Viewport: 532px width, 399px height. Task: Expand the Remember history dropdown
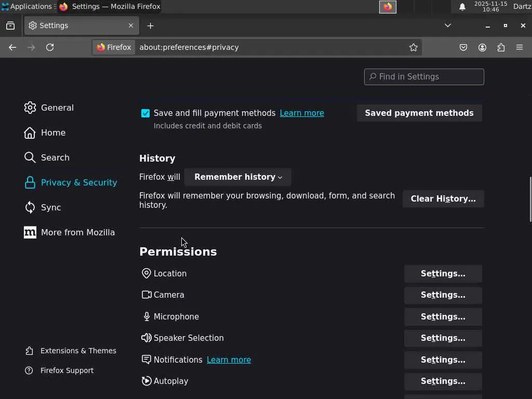click(x=238, y=177)
